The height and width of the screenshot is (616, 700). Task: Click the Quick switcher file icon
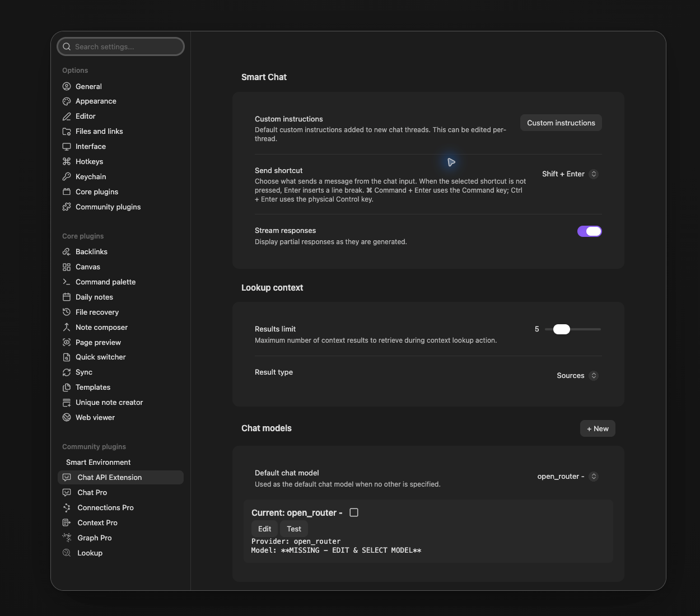[67, 357]
